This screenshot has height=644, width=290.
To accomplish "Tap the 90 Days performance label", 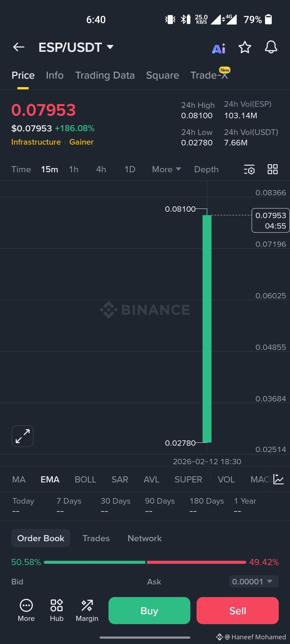I will point(160,501).
